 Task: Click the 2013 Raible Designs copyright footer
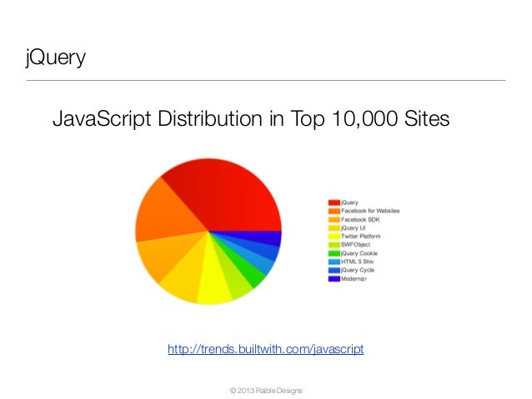click(266, 391)
